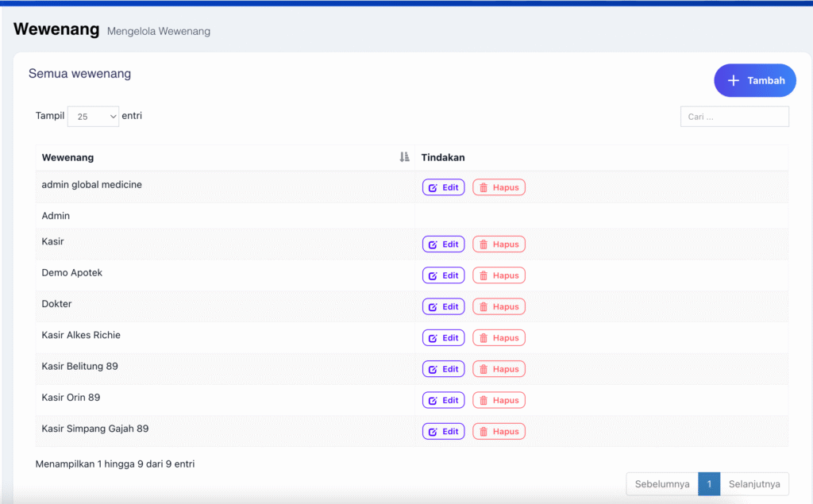Screen dimensions: 813x504
Task: Sort by the Tindakan column header
Action: click(443, 158)
